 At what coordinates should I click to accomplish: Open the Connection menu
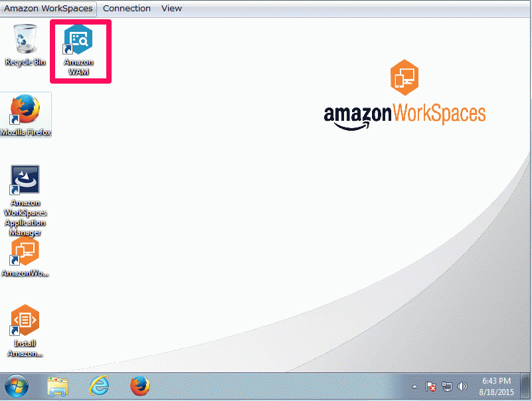(127, 9)
